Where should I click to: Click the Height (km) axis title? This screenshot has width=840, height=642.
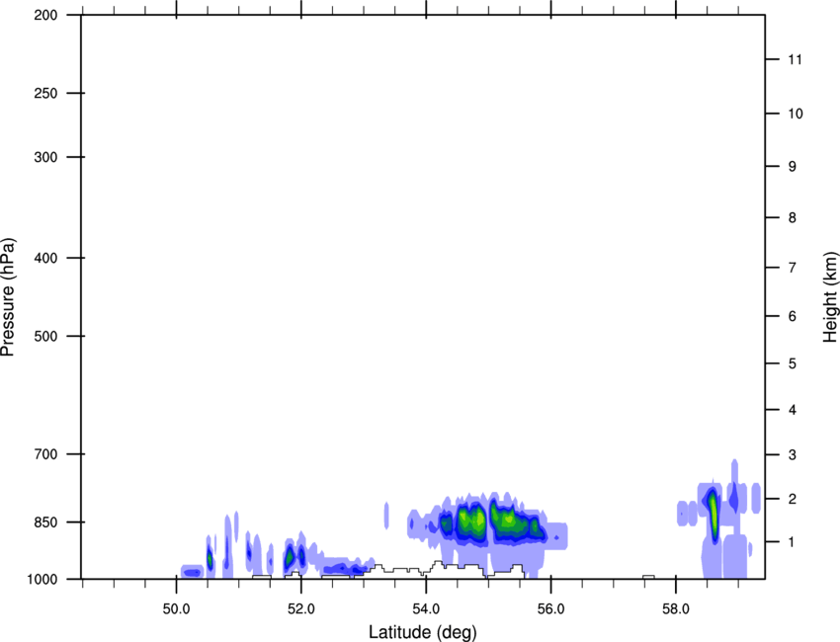click(x=830, y=296)
